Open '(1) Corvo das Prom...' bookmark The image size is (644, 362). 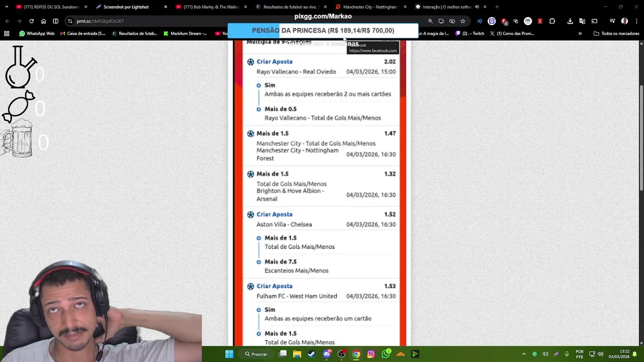(512, 34)
